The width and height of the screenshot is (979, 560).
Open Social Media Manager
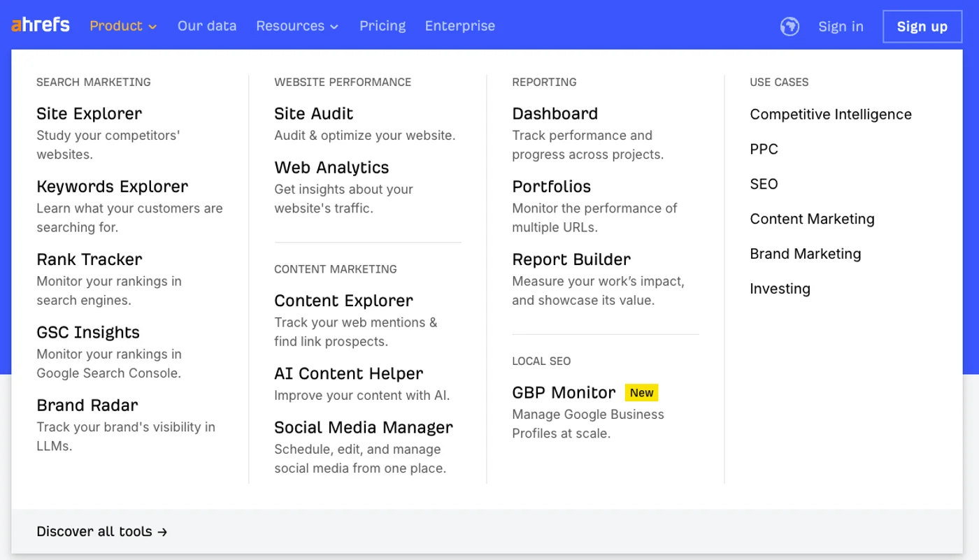click(364, 427)
